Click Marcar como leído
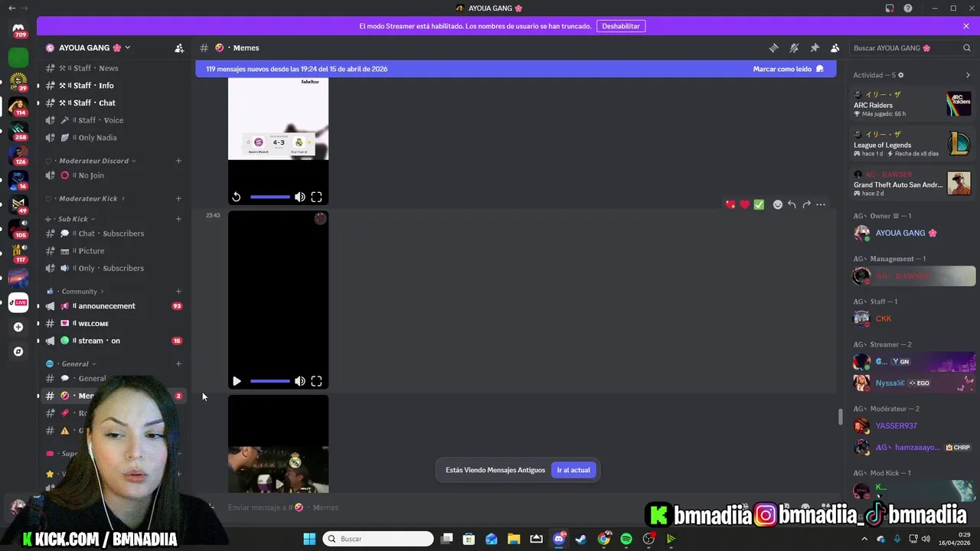 [x=789, y=69]
